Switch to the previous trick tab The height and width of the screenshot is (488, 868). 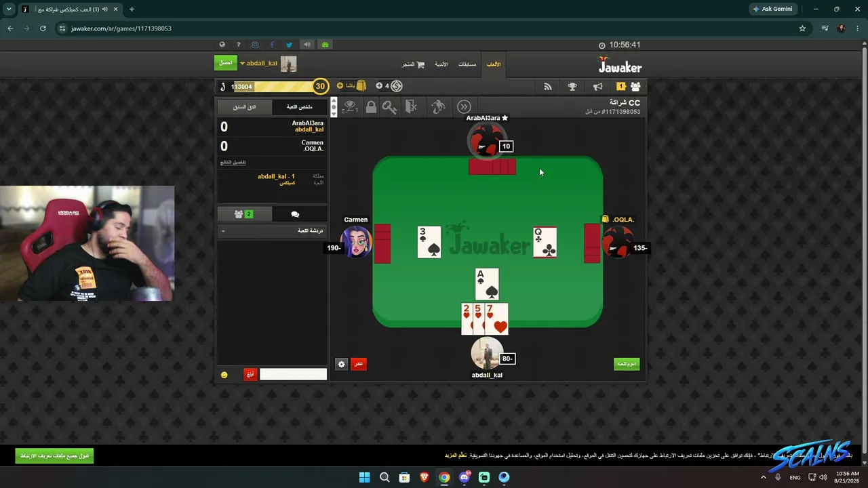pyautogui.click(x=245, y=107)
